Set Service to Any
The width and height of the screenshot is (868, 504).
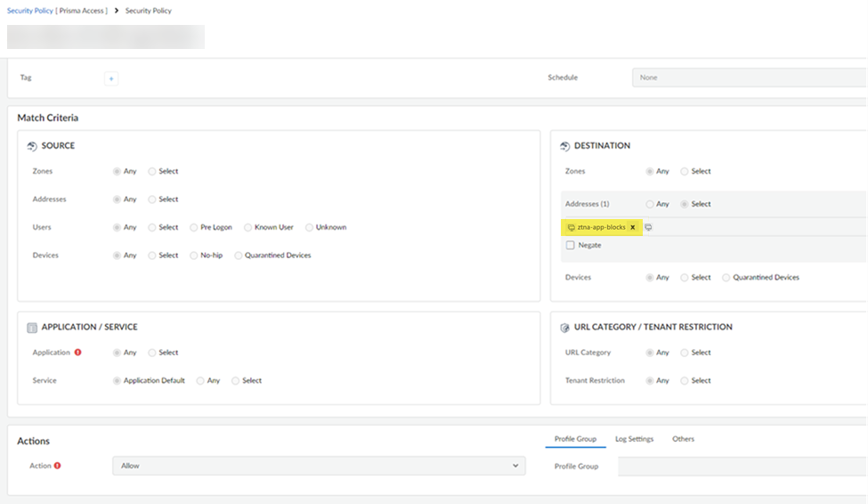tap(200, 380)
